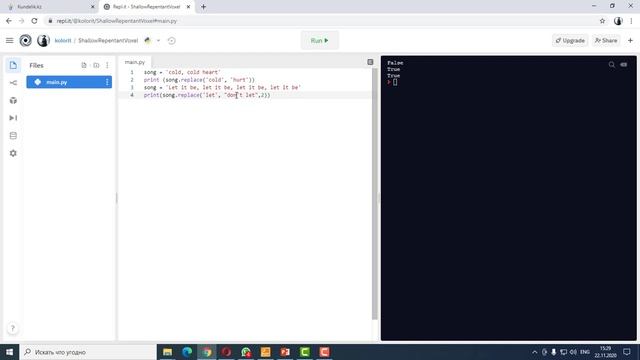Run the program with the Run button

(320, 40)
